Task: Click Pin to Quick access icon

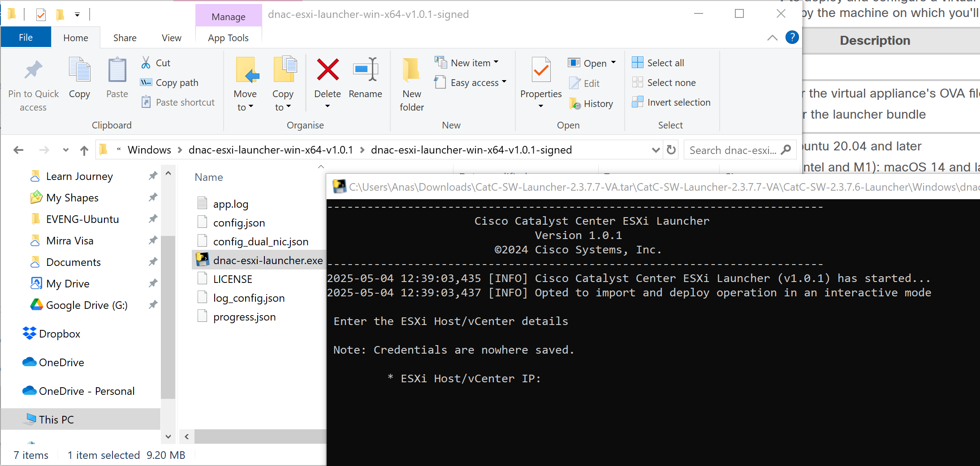Action: point(33,70)
